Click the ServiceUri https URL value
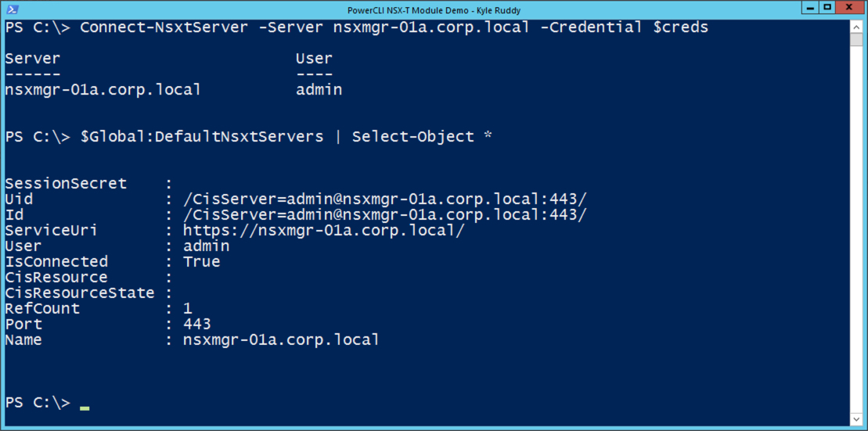The height and width of the screenshot is (431, 868). 323,230
